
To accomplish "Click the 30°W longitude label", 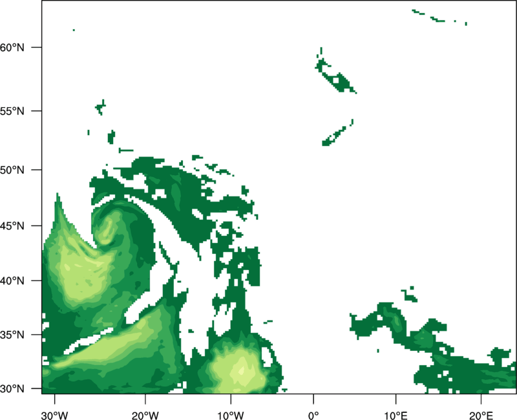I will (54, 415).
